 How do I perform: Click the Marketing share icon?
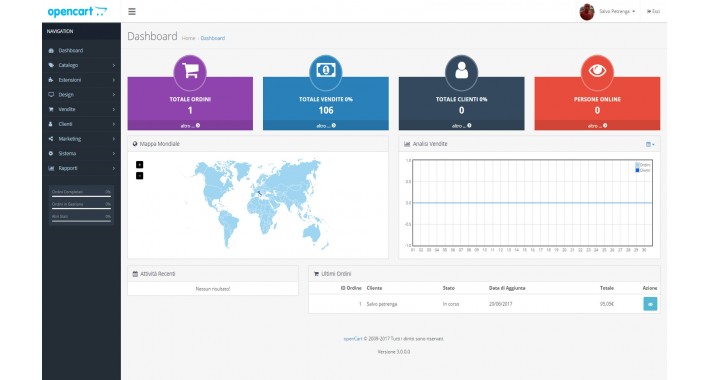[51, 139]
